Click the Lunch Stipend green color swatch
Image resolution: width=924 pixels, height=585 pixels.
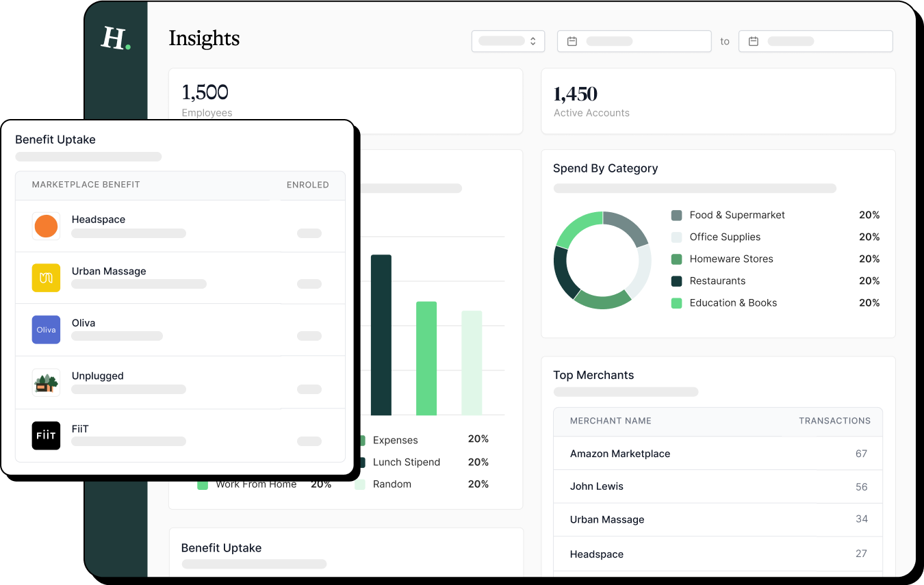tap(361, 462)
